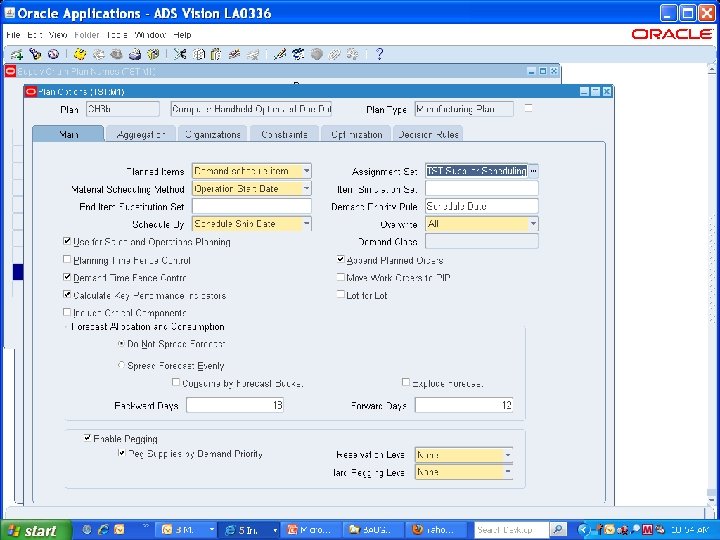Click the Cut scissors toolbar icon
Image resolution: width=720 pixels, height=540 pixels.
click(180, 55)
